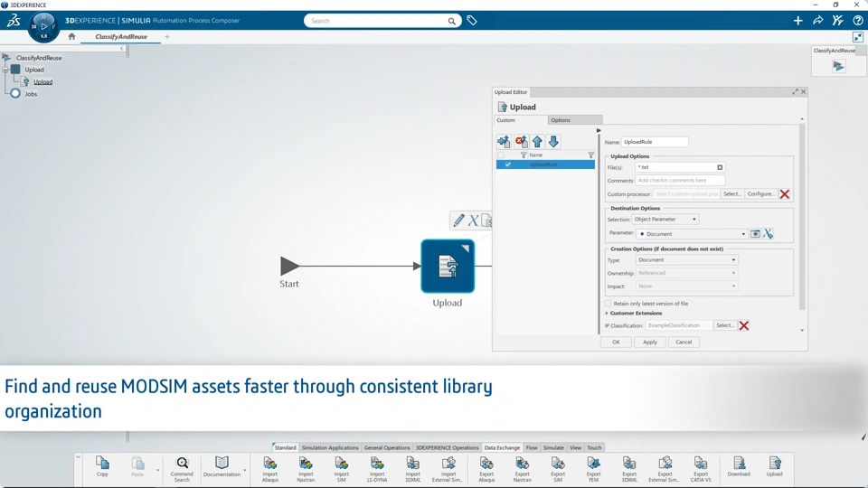Select the Import Nastran tool
The image size is (868, 488).
pos(306,469)
